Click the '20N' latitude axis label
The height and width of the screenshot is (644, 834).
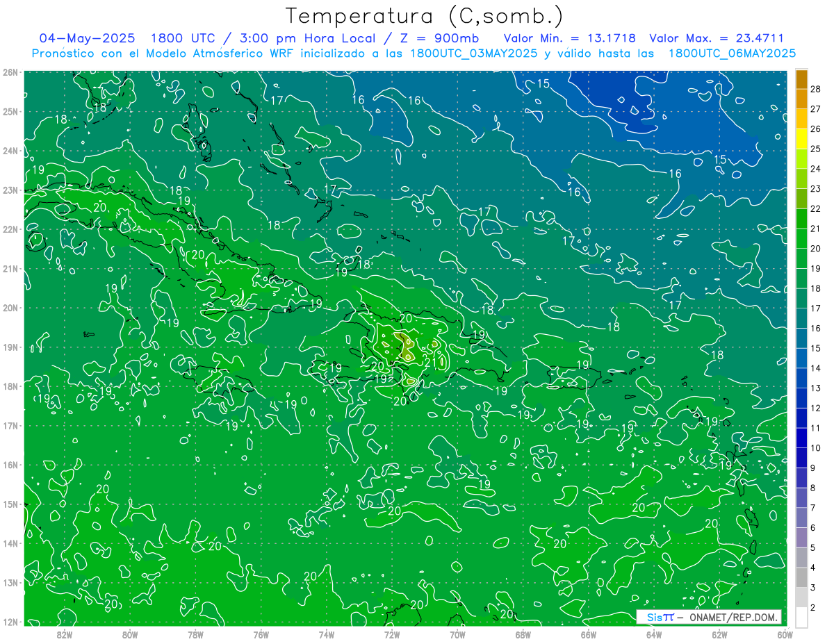pos(10,308)
